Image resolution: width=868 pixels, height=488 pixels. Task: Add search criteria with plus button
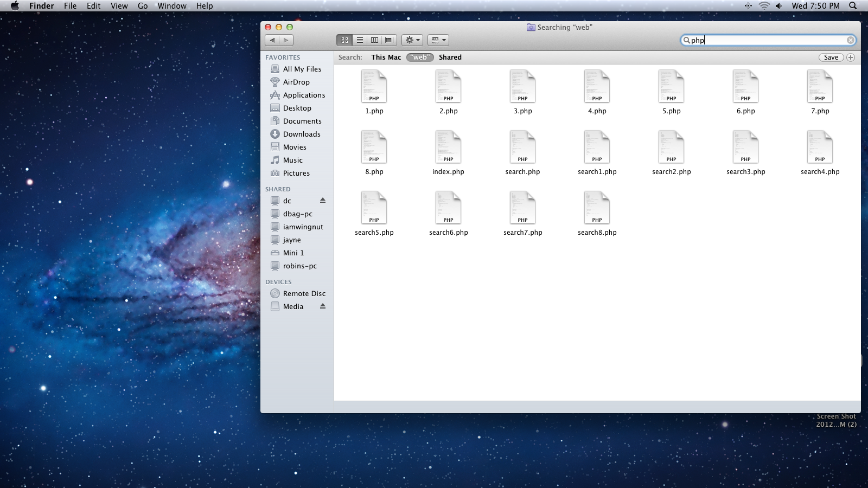[851, 57]
